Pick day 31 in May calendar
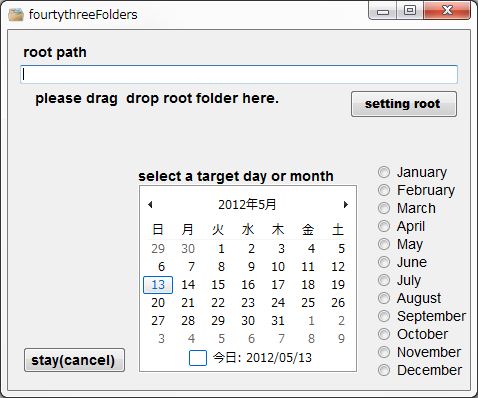 point(278,321)
